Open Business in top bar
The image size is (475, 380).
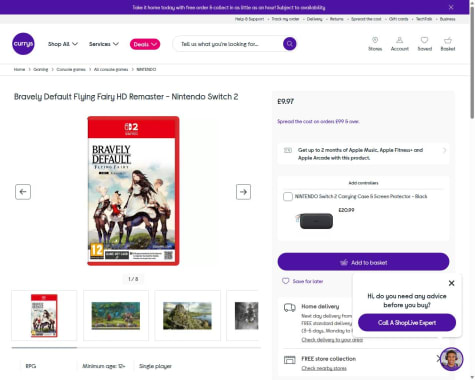[447, 19]
